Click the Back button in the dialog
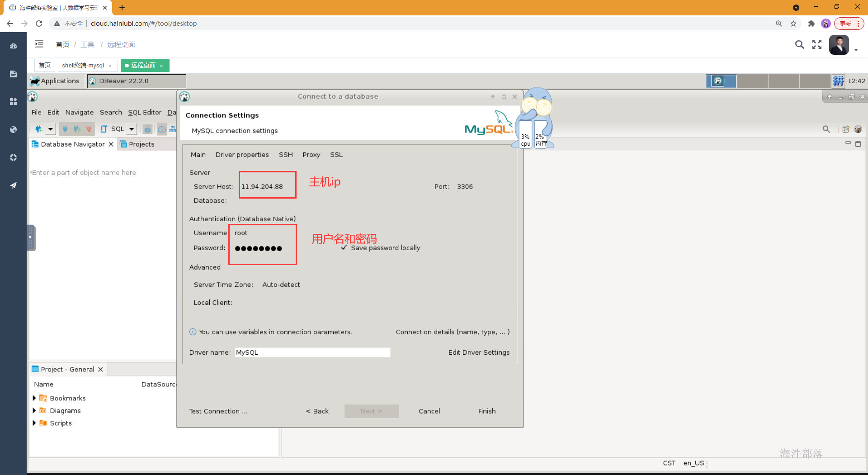The image size is (868, 475). [317, 411]
